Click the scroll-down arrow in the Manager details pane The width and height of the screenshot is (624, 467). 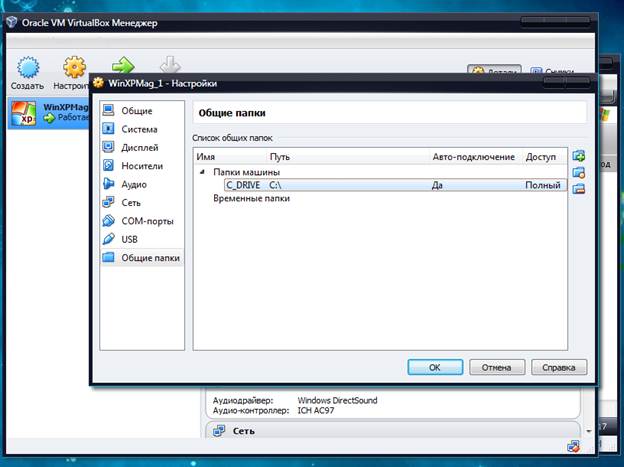click(x=589, y=431)
